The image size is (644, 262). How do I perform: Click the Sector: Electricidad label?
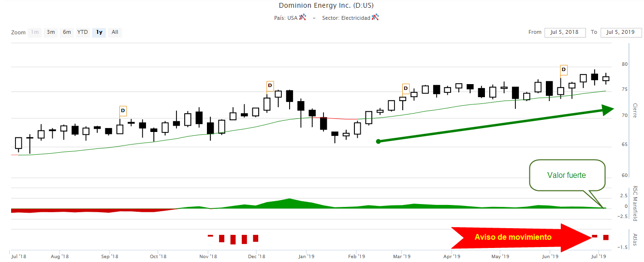(346, 18)
